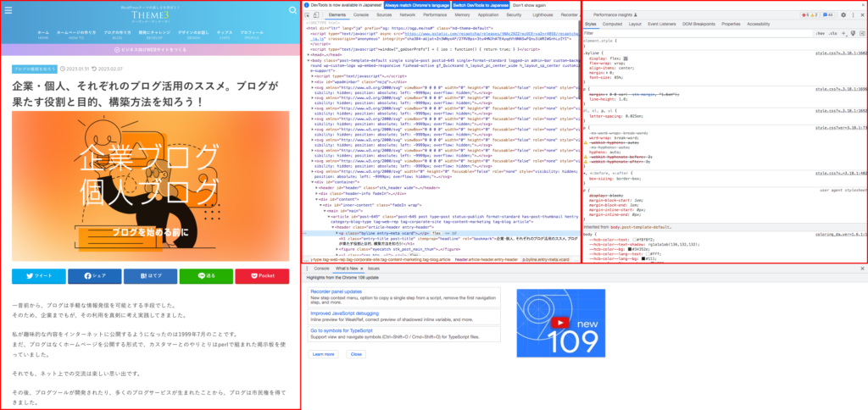Click the Facebook シェア share button
Image resolution: width=868 pixels, height=410 pixels.
pos(95,276)
